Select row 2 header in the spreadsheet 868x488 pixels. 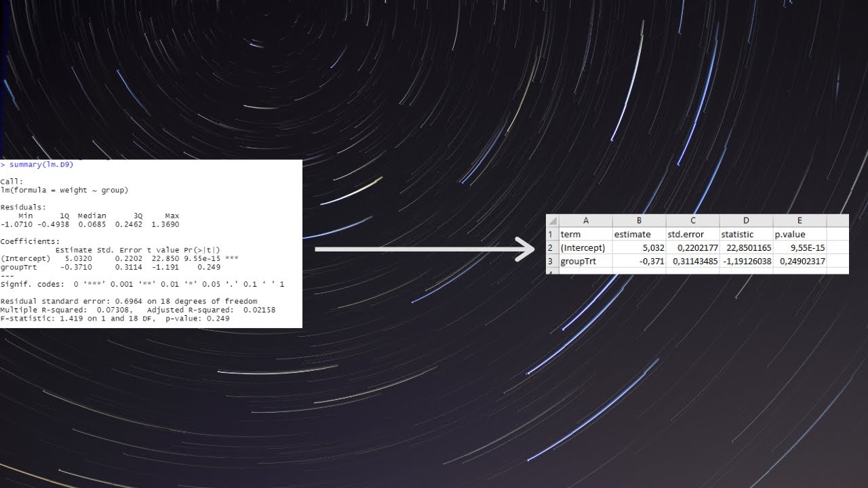[x=552, y=247]
